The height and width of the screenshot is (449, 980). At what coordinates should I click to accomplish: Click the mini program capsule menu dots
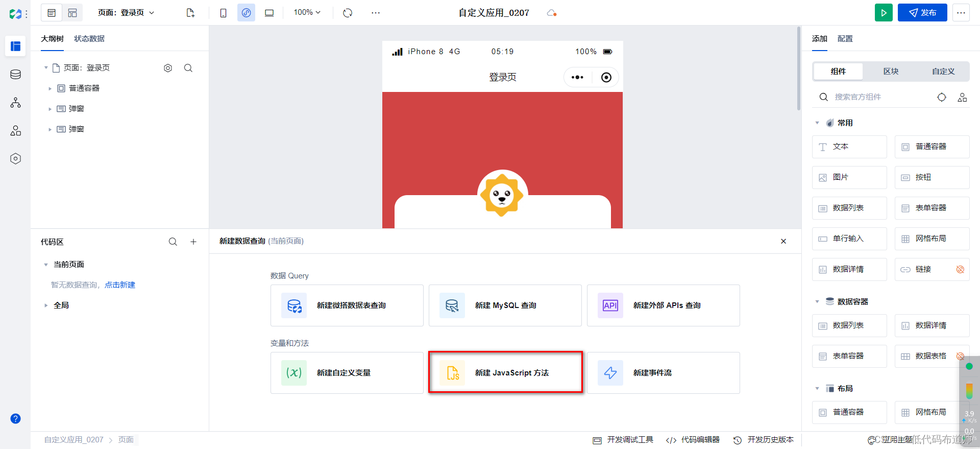(577, 77)
